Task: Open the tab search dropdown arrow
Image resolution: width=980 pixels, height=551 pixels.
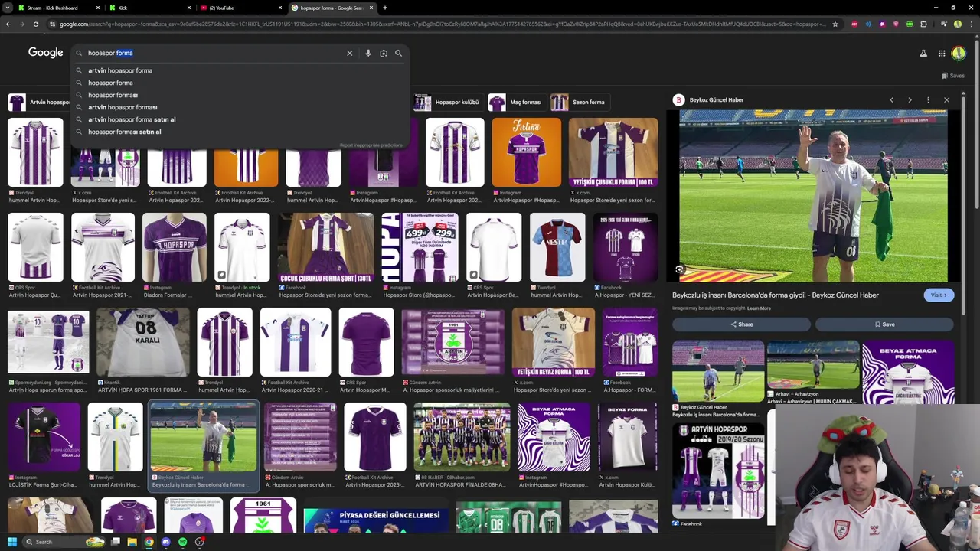Action: 7,8
